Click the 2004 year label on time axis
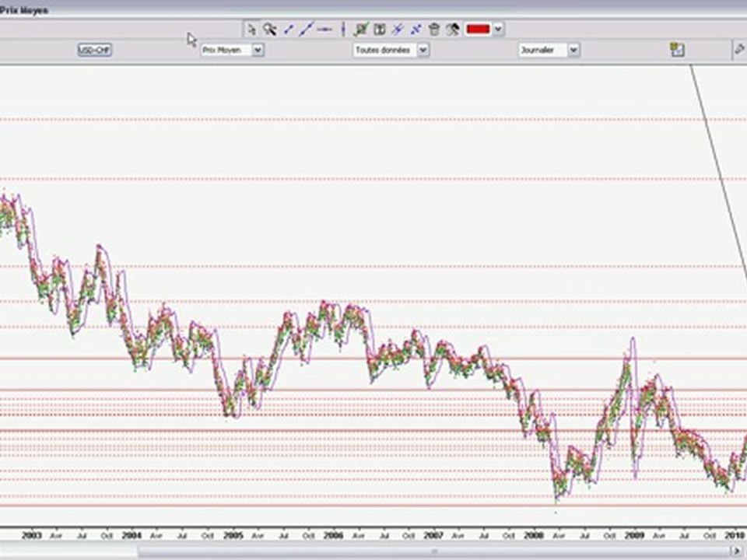This screenshot has height=560, width=747. [132, 536]
